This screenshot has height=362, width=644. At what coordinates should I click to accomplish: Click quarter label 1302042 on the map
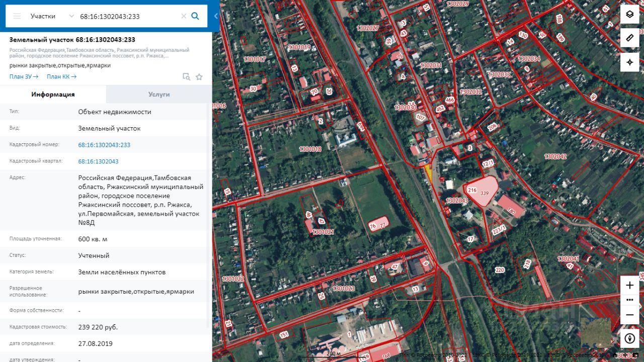point(555,156)
